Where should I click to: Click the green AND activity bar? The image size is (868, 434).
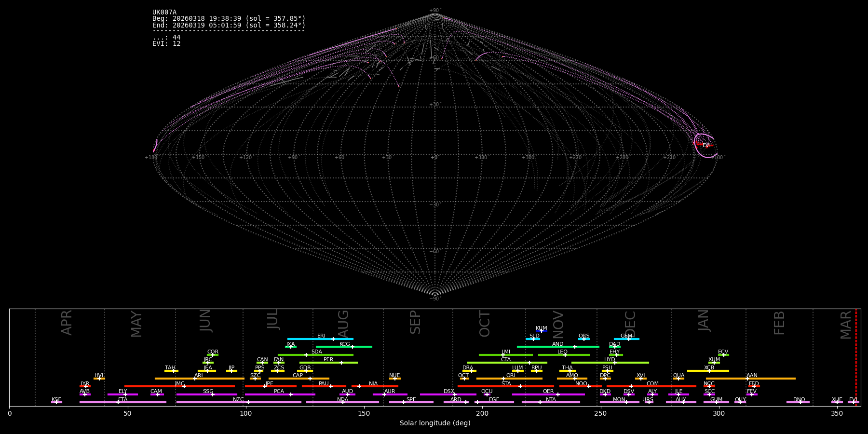[x=558, y=347]
